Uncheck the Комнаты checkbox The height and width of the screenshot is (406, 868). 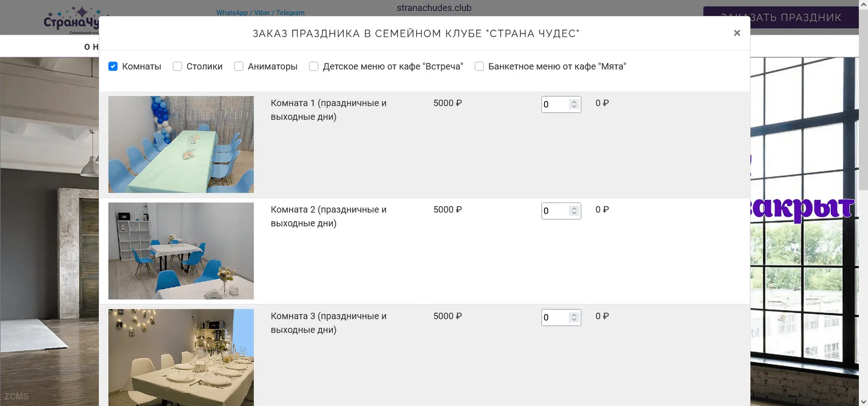[x=113, y=66]
